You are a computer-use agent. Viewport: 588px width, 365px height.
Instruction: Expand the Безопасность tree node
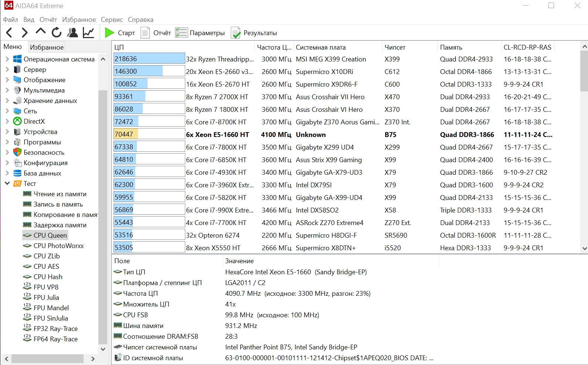(x=7, y=153)
